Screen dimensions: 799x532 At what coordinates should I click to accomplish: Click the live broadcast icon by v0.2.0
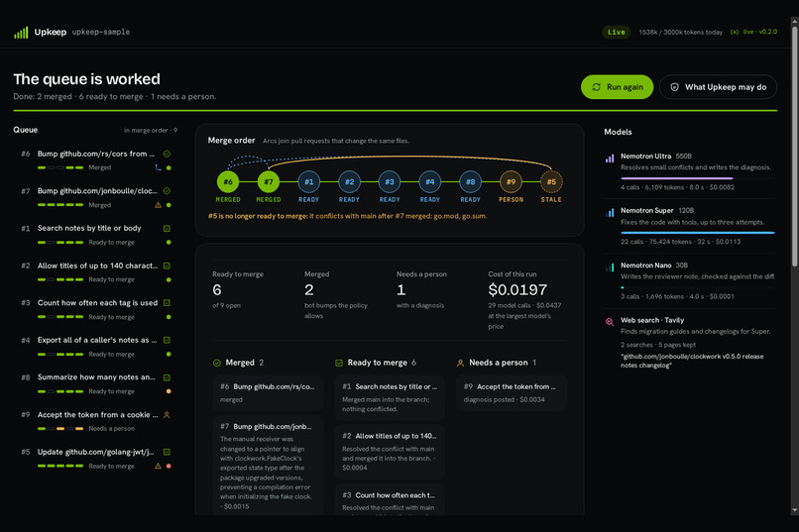(x=735, y=32)
